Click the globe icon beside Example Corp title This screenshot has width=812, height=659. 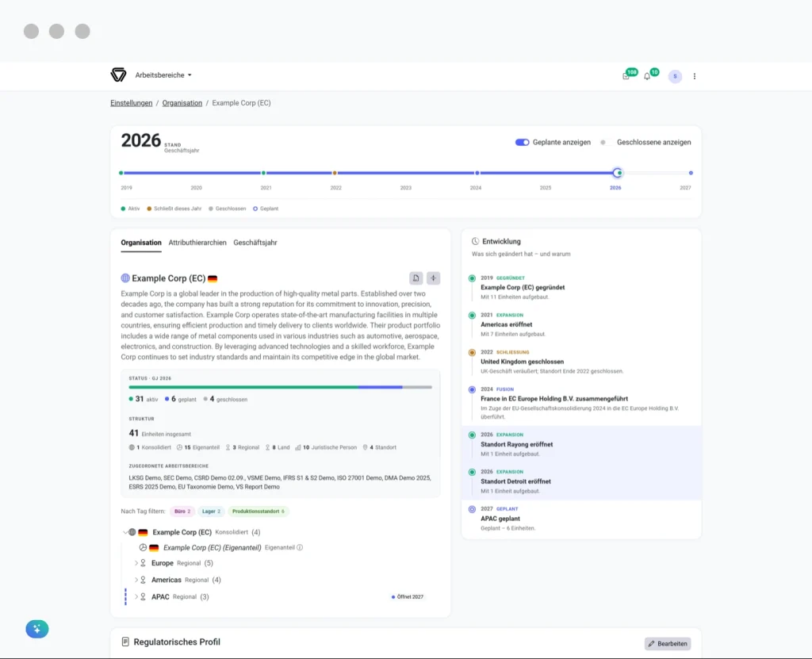click(x=125, y=278)
